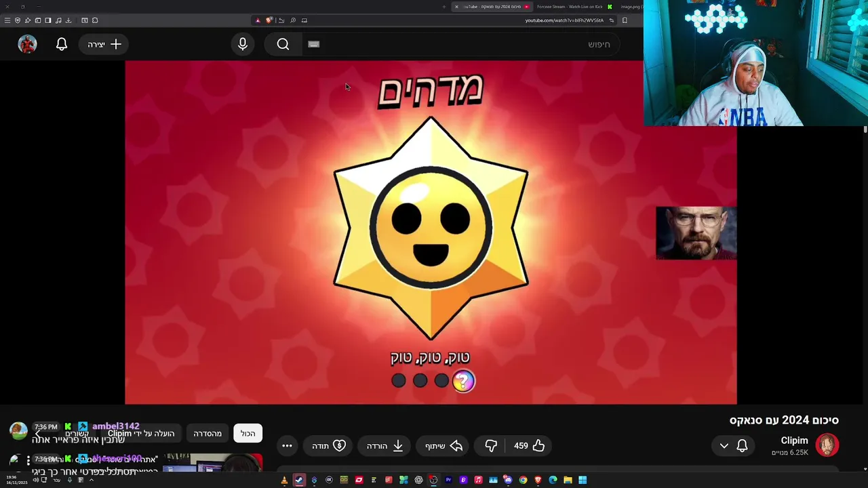The image size is (868, 488).
Task: Click the ambel3142 chat username
Action: (115, 426)
